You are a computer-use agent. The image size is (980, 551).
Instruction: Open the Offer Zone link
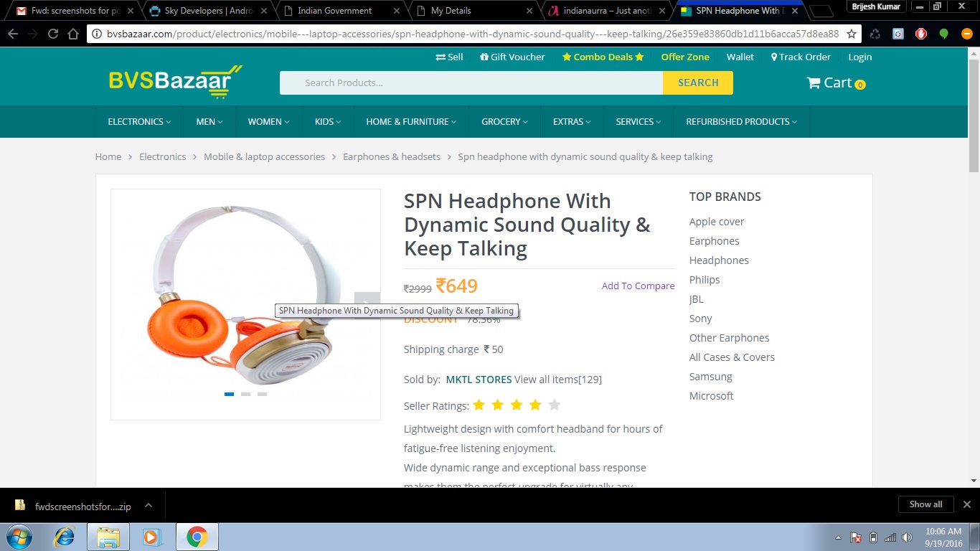click(x=685, y=57)
